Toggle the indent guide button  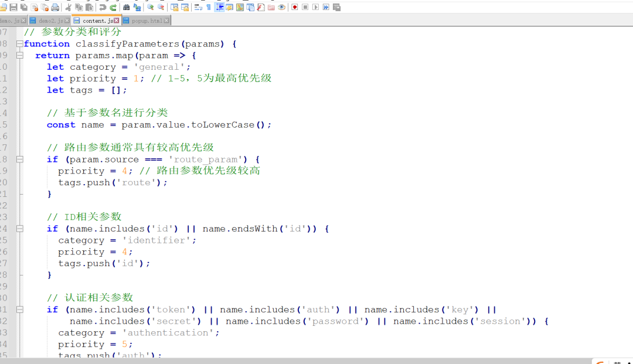(x=219, y=7)
